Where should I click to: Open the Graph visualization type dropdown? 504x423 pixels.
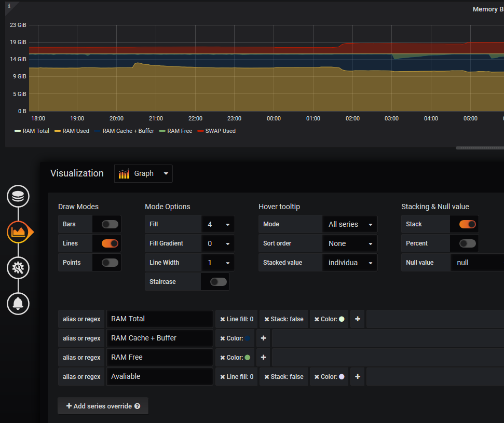click(143, 174)
